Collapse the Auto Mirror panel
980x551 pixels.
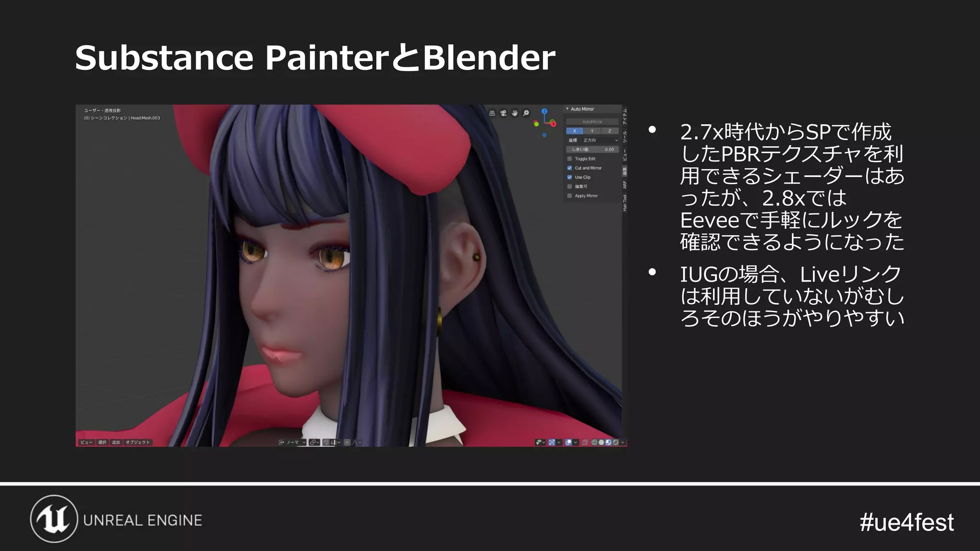tap(568, 109)
